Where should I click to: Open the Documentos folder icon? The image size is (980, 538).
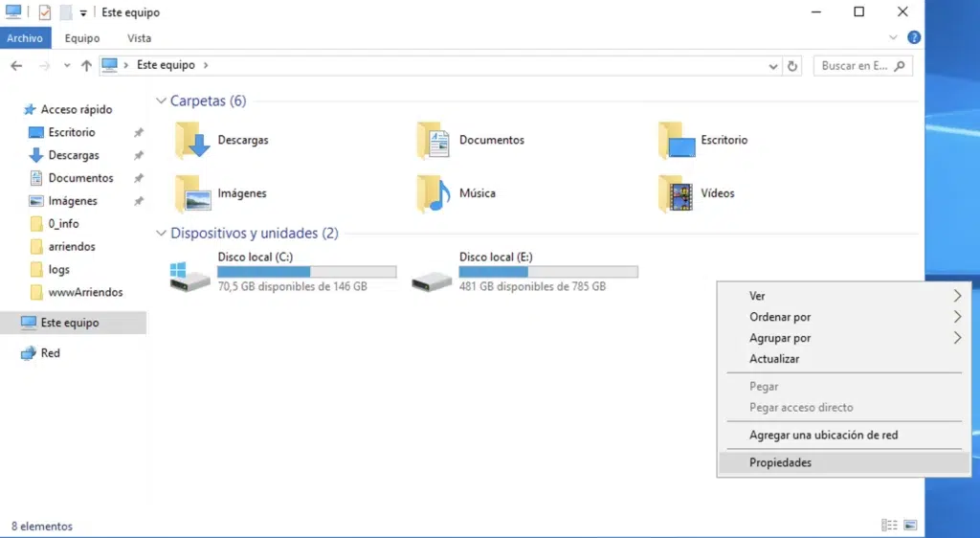tap(434, 140)
